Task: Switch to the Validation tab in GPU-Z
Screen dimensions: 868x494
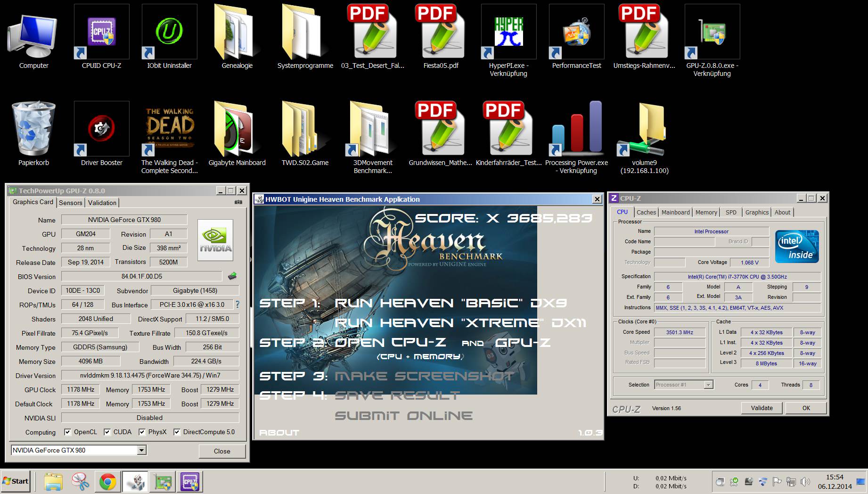Action: click(102, 203)
